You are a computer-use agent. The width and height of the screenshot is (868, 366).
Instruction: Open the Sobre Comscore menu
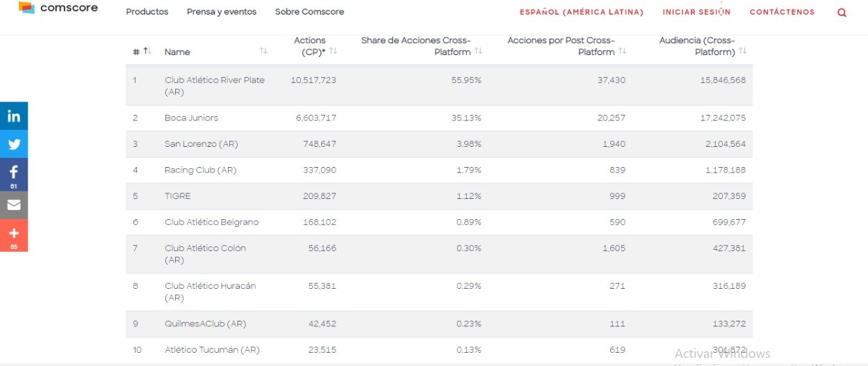pos(309,12)
